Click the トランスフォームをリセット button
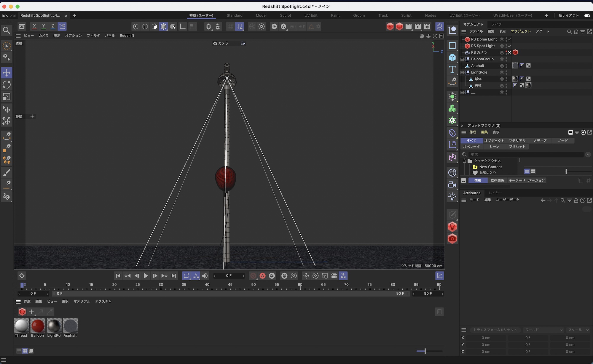The height and width of the screenshot is (364, 593). (495, 330)
